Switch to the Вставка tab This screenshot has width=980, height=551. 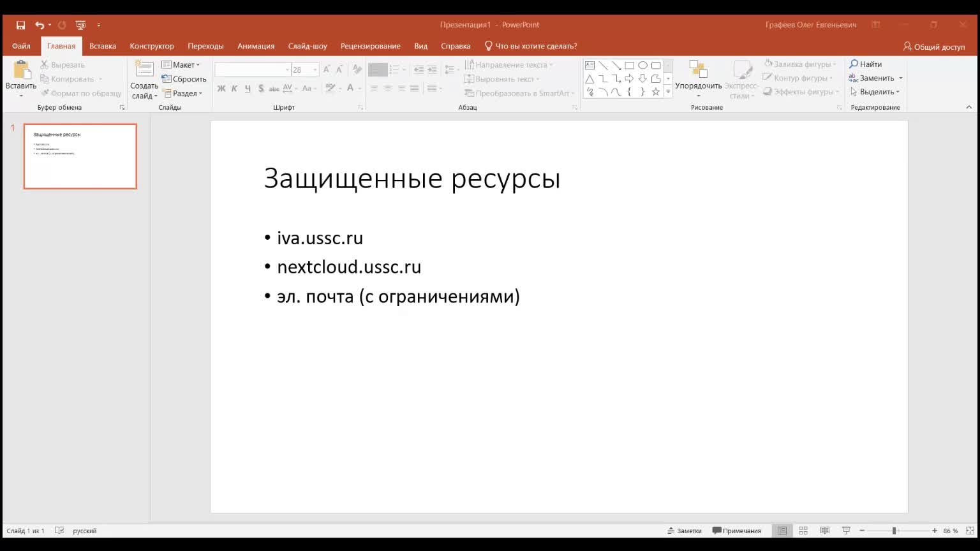103,46
